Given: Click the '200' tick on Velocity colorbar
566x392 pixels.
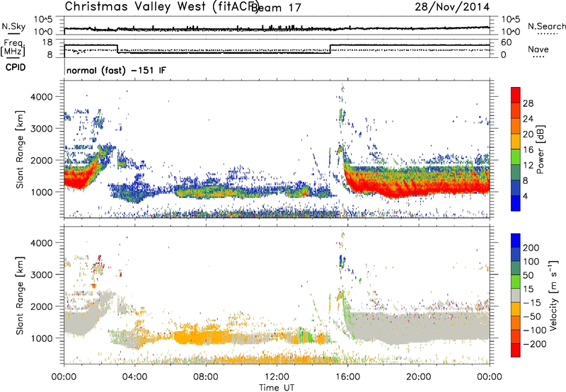Looking at the screenshot, I should pos(531,248).
